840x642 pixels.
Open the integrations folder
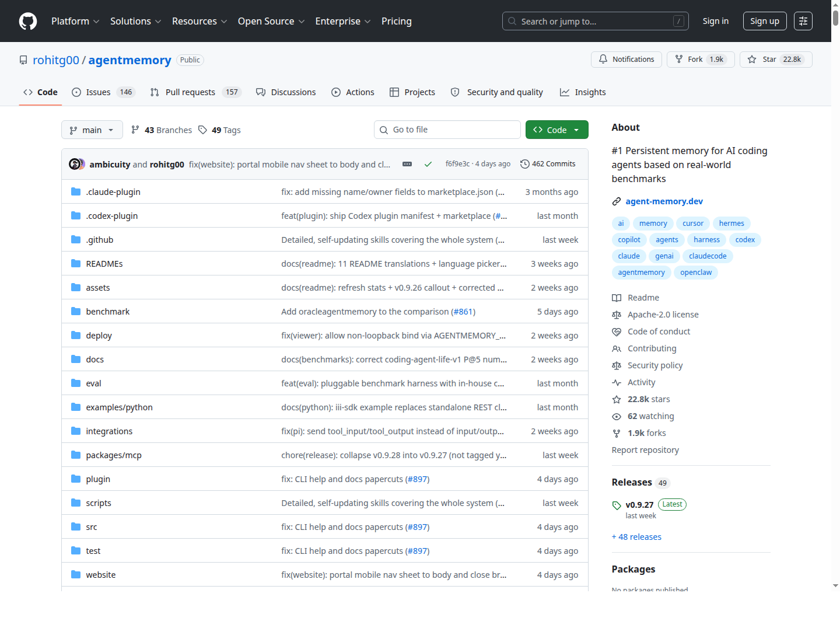109,431
